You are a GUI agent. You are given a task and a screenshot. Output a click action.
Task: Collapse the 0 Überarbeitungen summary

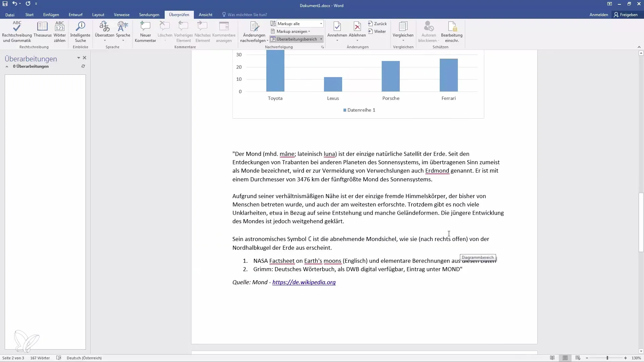pyautogui.click(x=7, y=67)
